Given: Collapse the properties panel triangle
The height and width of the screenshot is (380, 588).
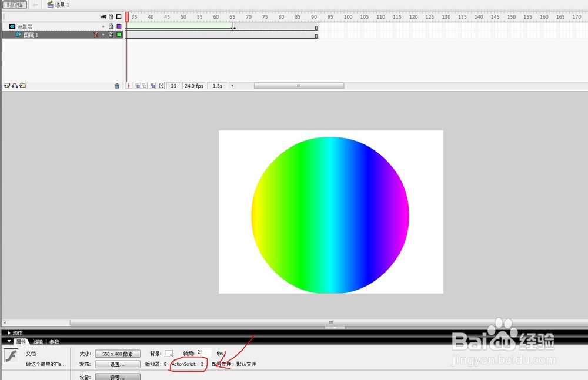Looking at the screenshot, I should click(9, 341).
